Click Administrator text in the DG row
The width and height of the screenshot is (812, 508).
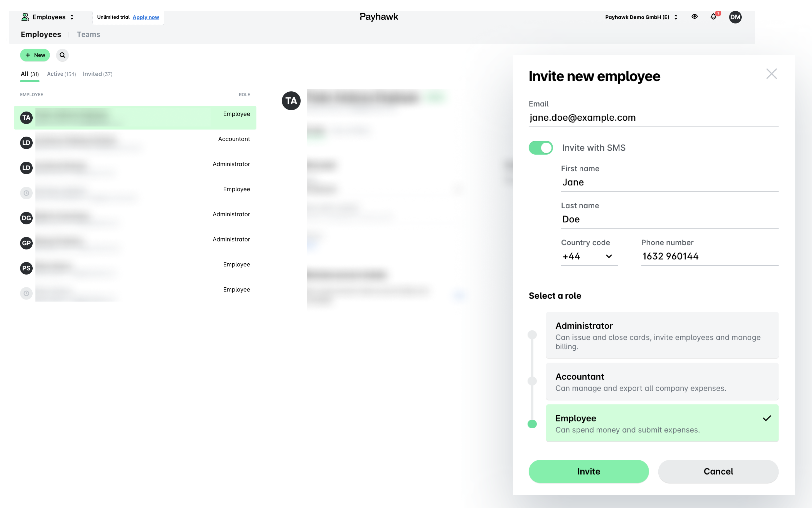(231, 214)
